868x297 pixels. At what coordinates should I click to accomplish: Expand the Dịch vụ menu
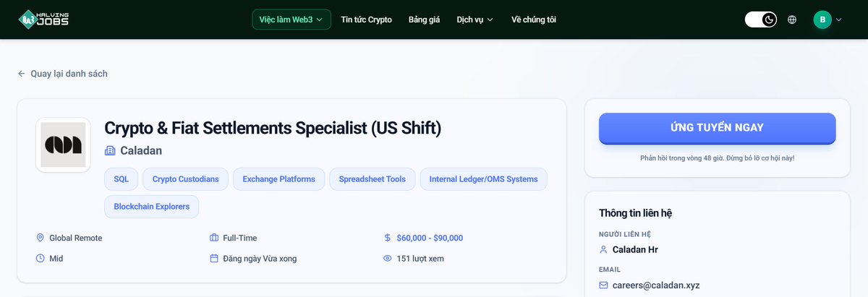tap(475, 20)
